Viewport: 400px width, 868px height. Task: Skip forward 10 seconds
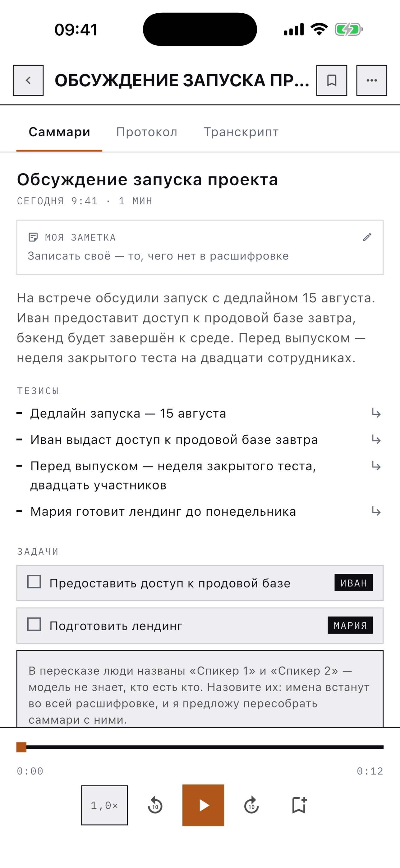coord(252,805)
